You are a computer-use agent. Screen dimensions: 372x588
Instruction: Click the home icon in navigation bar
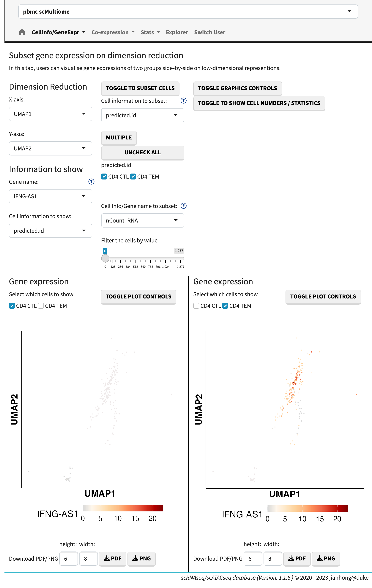(22, 32)
